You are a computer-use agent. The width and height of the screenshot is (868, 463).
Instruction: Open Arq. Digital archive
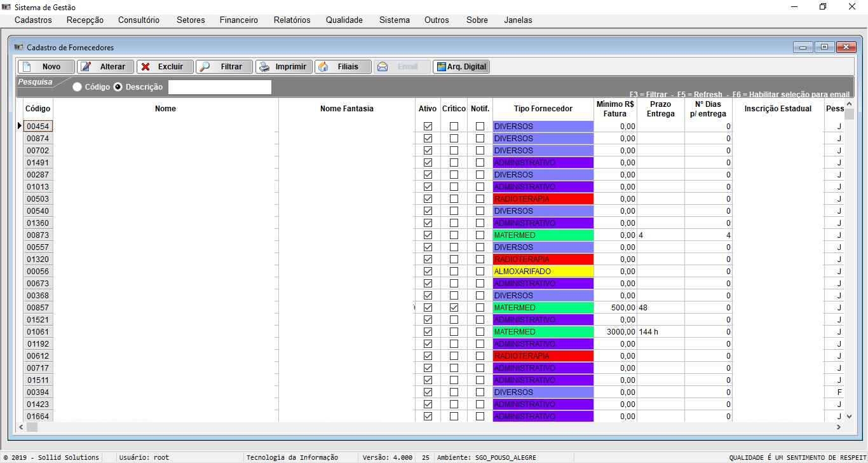[x=461, y=67]
